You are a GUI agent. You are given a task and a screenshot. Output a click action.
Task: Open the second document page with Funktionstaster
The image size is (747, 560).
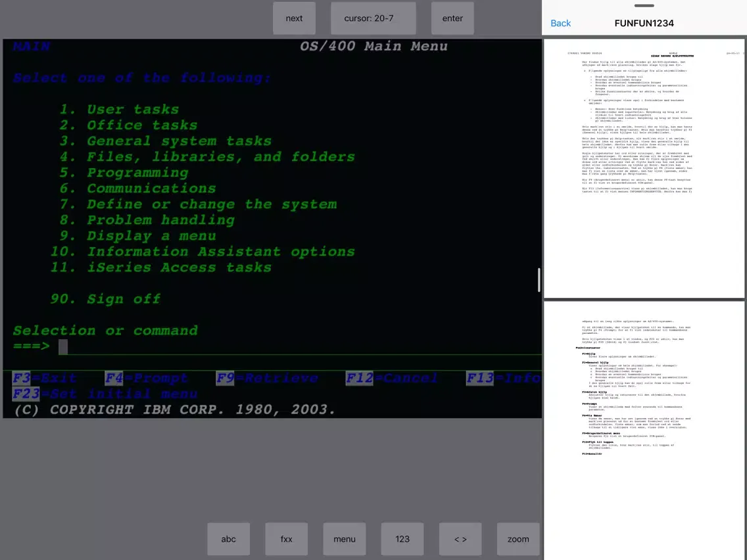pyautogui.click(x=644, y=431)
